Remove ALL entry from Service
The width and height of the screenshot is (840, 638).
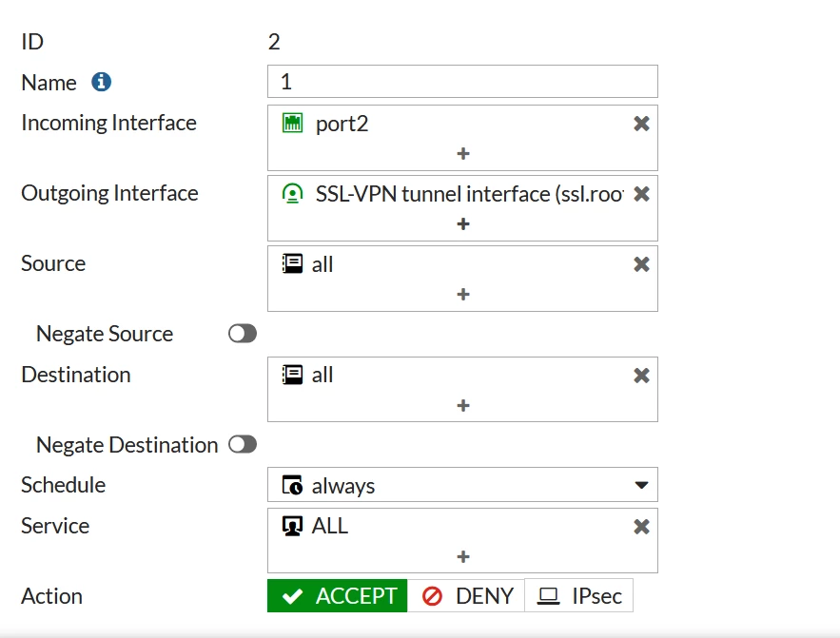coord(641,527)
